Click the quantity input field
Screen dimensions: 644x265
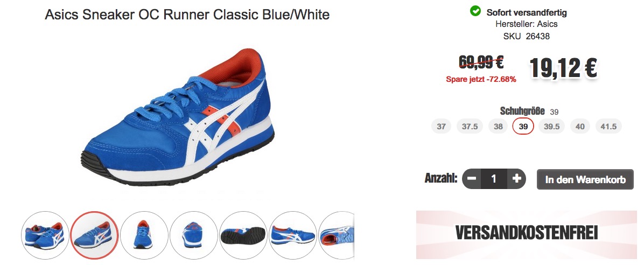coord(494,179)
